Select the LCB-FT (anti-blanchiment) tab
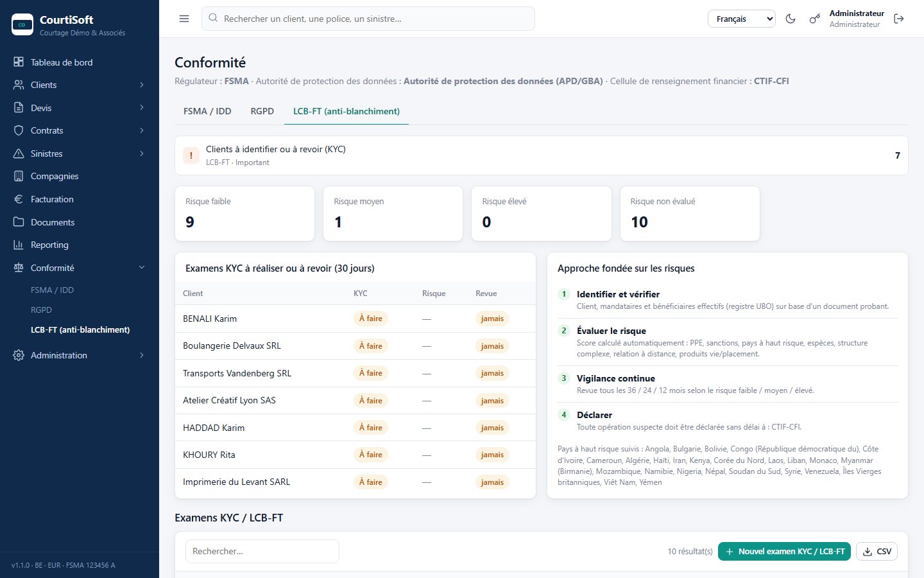The height and width of the screenshot is (578, 924). (346, 111)
